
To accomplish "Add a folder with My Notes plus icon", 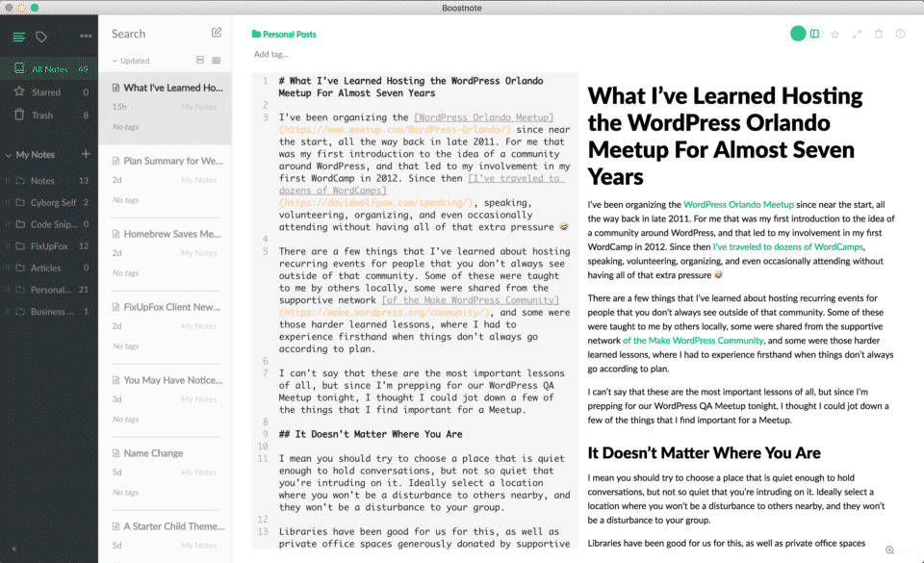I will [x=86, y=154].
